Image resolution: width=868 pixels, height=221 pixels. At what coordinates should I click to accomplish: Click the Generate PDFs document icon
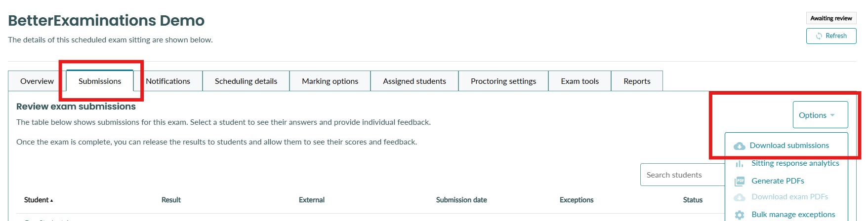pos(739,181)
